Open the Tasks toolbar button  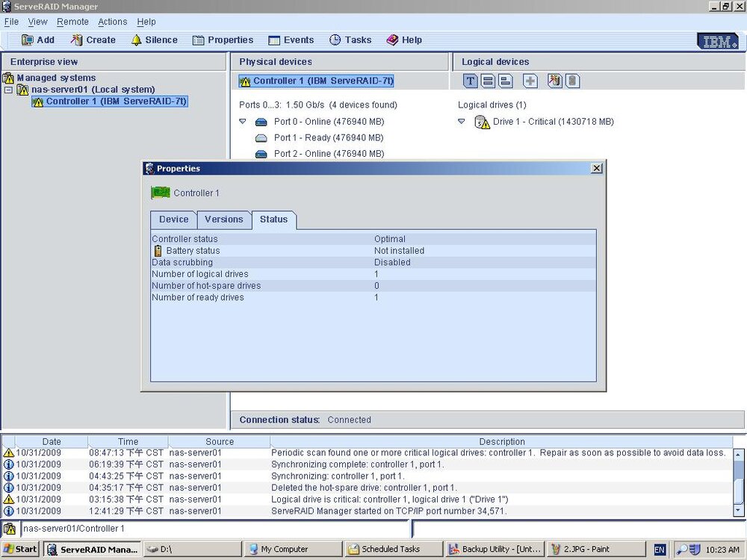click(350, 40)
